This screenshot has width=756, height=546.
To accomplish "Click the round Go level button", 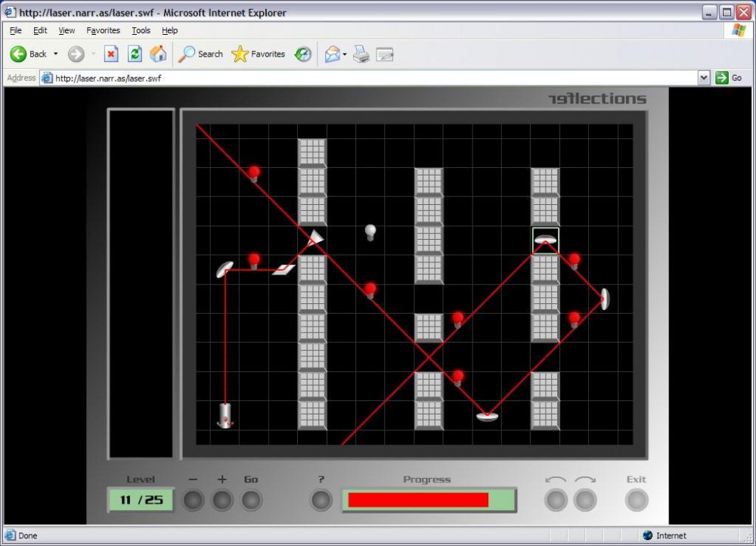I will click(251, 500).
